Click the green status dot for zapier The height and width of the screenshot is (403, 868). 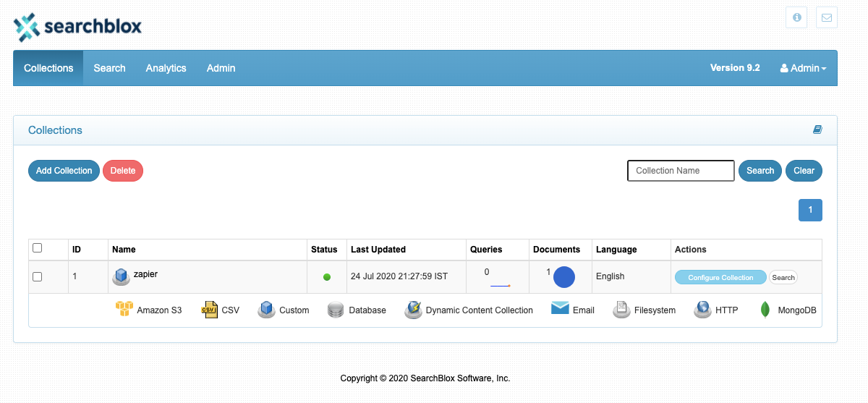point(327,277)
